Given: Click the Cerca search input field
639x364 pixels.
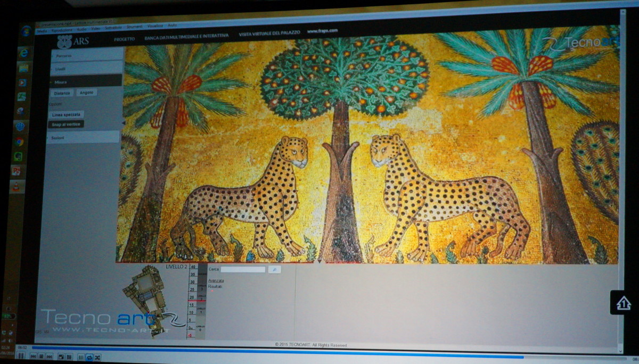Looking at the screenshot, I should [x=243, y=270].
